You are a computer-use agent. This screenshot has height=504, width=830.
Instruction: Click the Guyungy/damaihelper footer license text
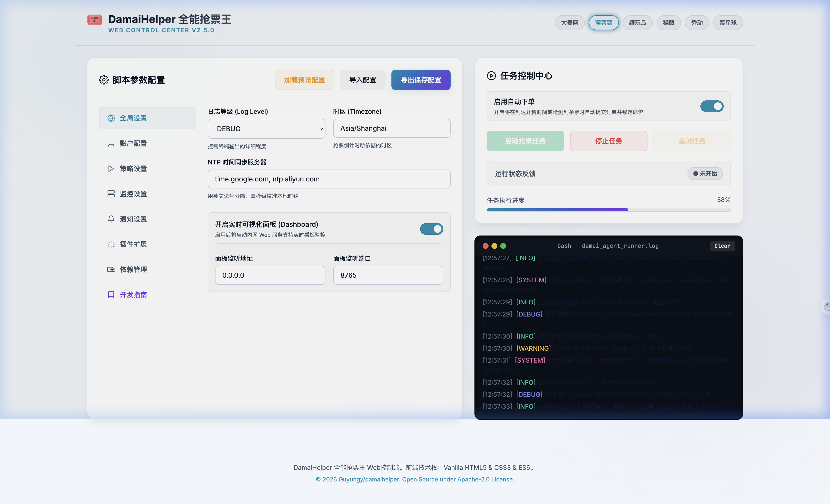(x=415, y=480)
